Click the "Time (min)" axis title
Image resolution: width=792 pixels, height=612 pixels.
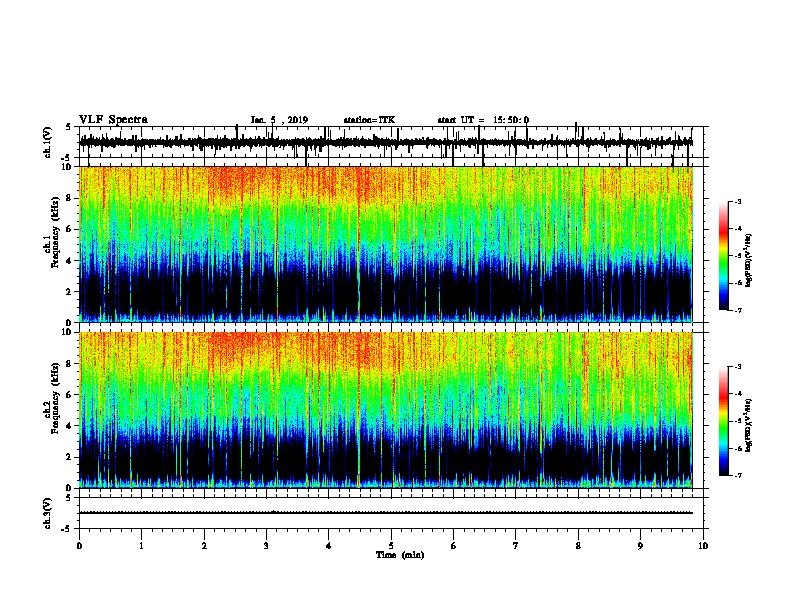point(400,555)
